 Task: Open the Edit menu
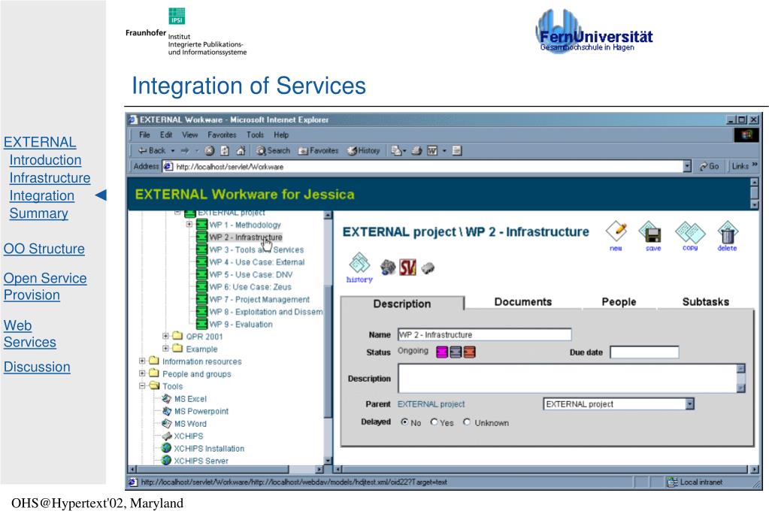click(x=166, y=135)
